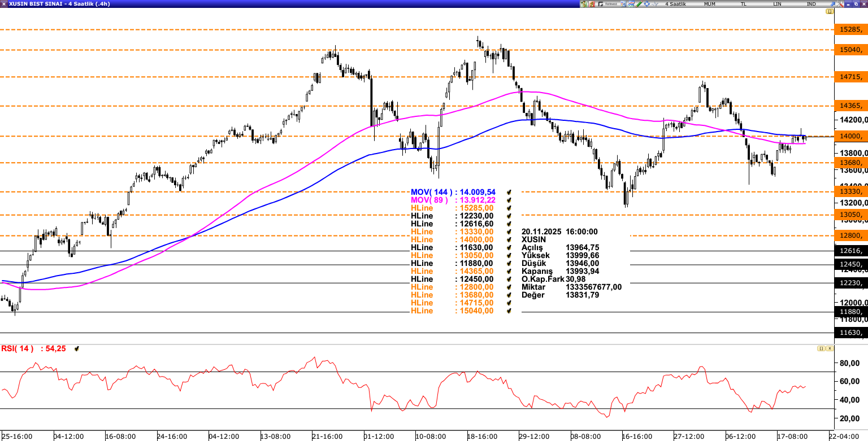Click the Forinvest logo in toolbar
The image size is (868, 441).
[609, 4]
